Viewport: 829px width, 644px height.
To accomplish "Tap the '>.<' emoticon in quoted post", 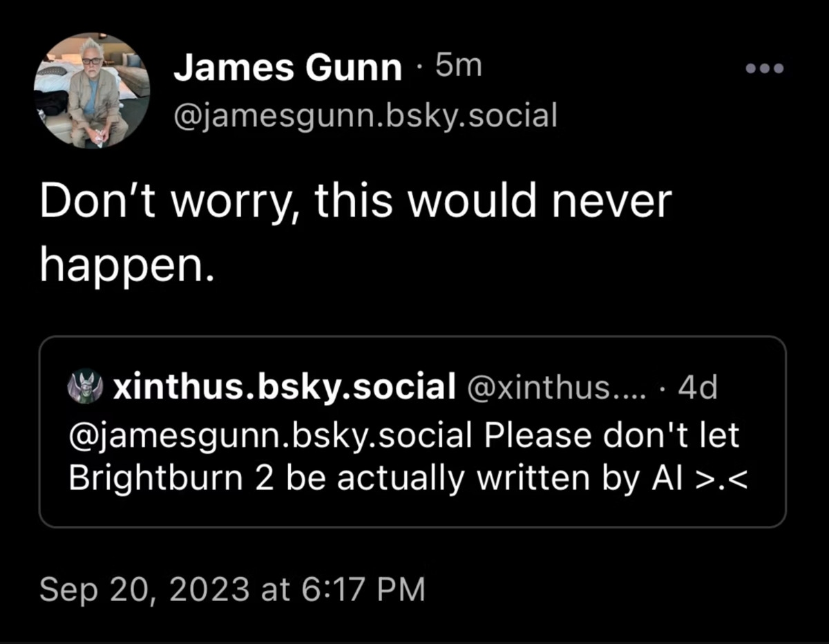I will (712, 480).
